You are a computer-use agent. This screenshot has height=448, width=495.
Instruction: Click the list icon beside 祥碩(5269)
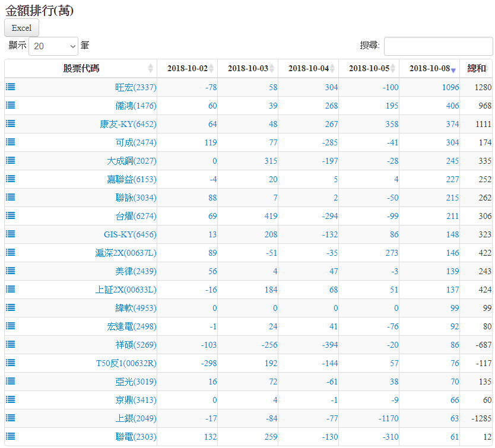click(x=11, y=344)
